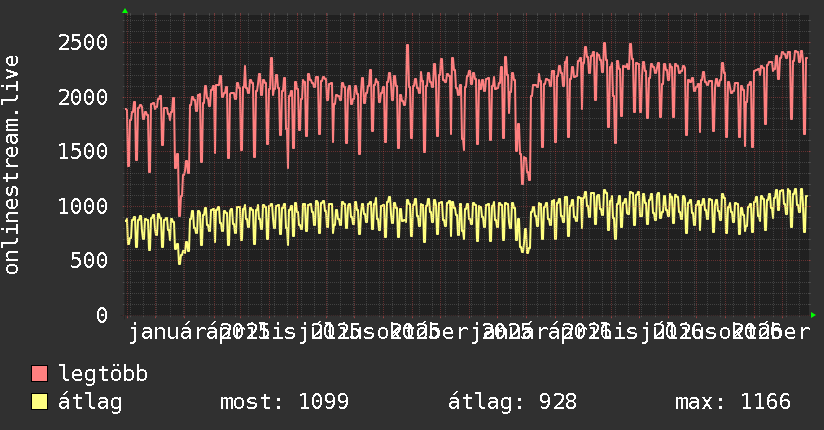Image resolution: width=824 pixels, height=430 pixels.
Task: Select the átlag: 928 statistic
Action: [512, 402]
